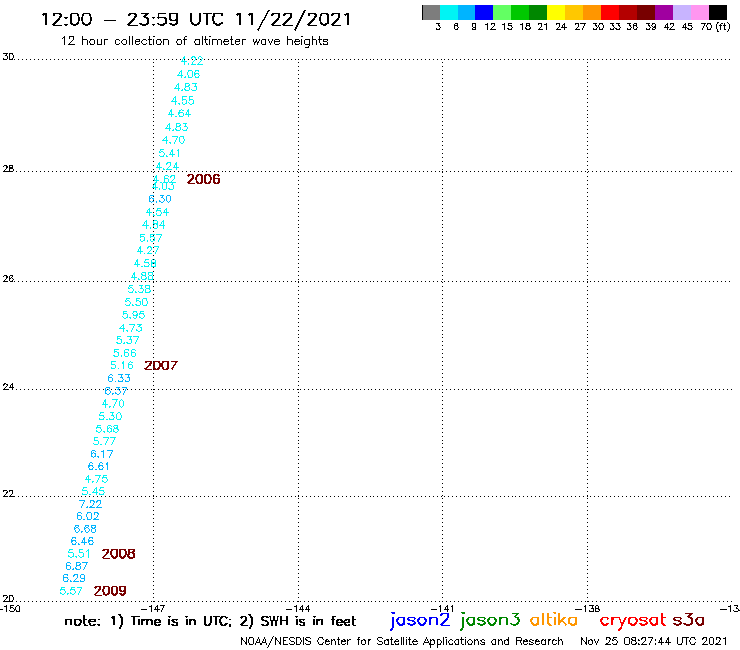
Task: Select the purple swatch in the wave height legend
Action: click(664, 12)
